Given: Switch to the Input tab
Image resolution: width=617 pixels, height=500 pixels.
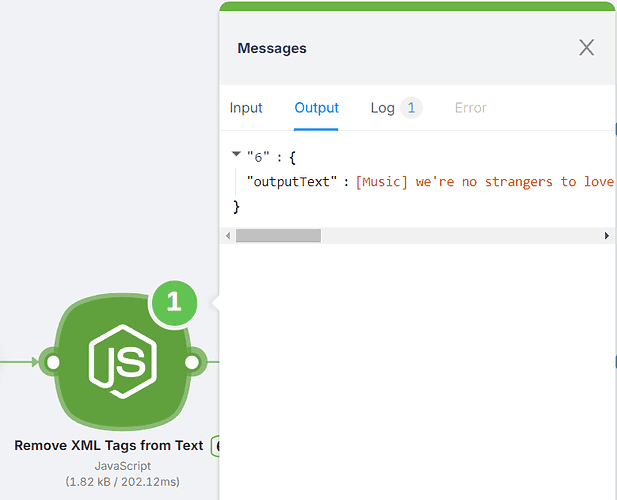Looking at the screenshot, I should (246, 108).
